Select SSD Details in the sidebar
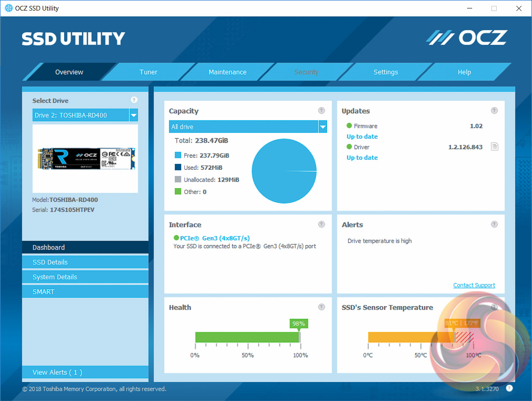532x401 pixels. pyautogui.click(x=85, y=262)
